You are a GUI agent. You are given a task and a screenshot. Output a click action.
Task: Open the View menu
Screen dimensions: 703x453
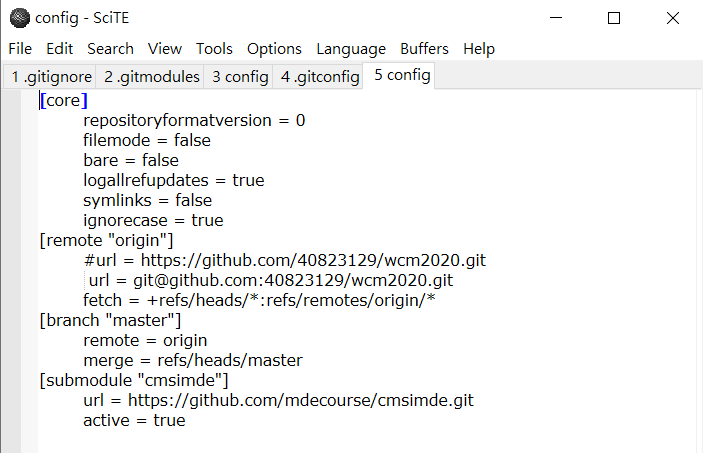[x=165, y=48]
